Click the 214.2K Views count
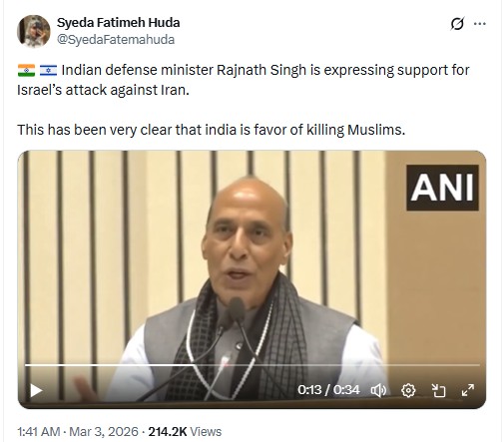Screen dimensions: 504x442 tap(185, 431)
